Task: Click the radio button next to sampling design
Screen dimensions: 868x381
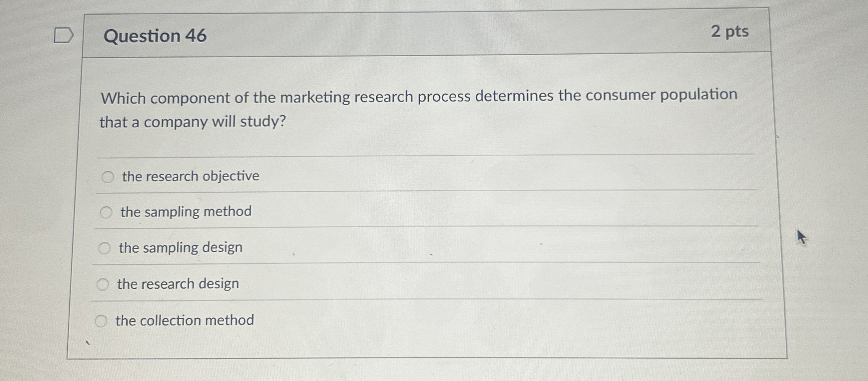Action: pos(104,248)
